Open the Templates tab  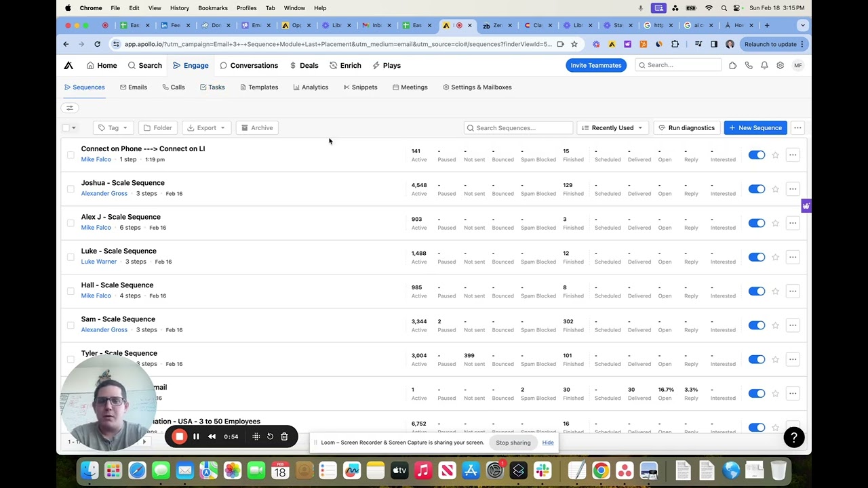pyautogui.click(x=259, y=87)
